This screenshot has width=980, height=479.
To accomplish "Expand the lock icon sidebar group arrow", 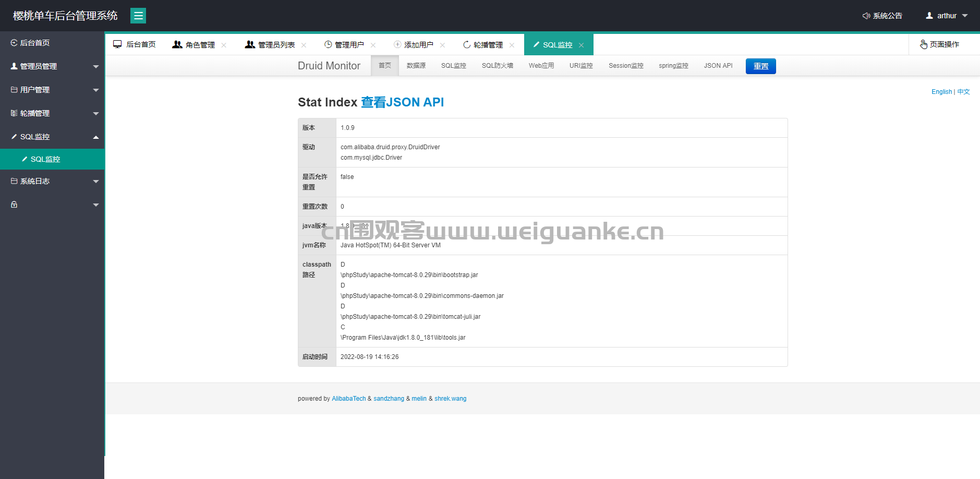I will click(96, 205).
